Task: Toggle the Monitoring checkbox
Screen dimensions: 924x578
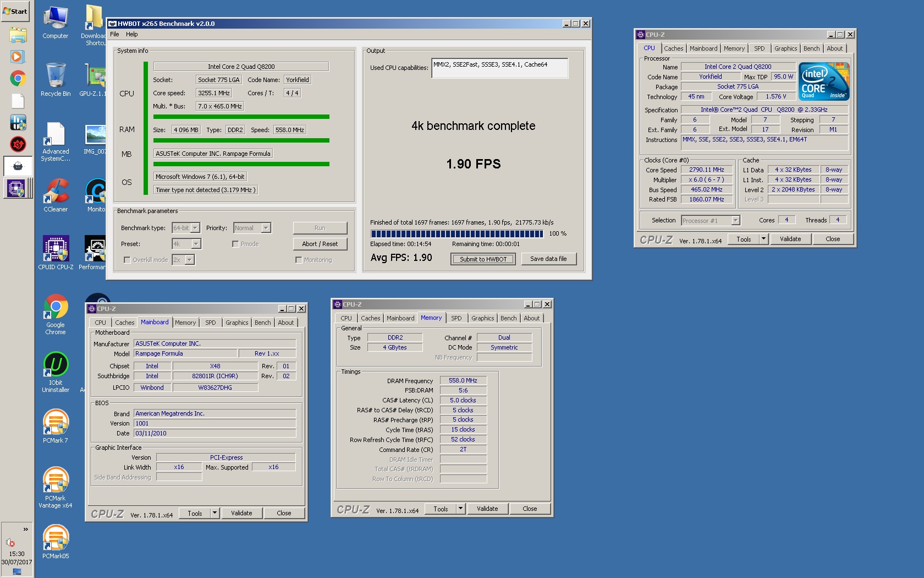Action: (299, 260)
